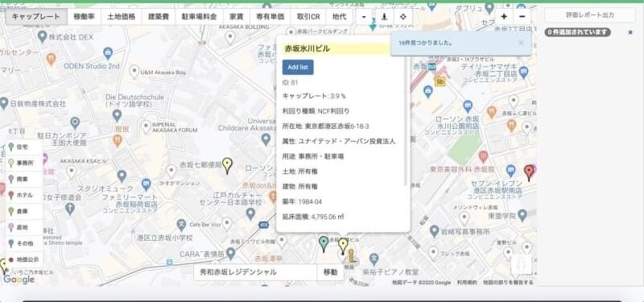Open the toolbar dropdown caret next to 地代
The image size is (644, 302).
[x=364, y=17]
